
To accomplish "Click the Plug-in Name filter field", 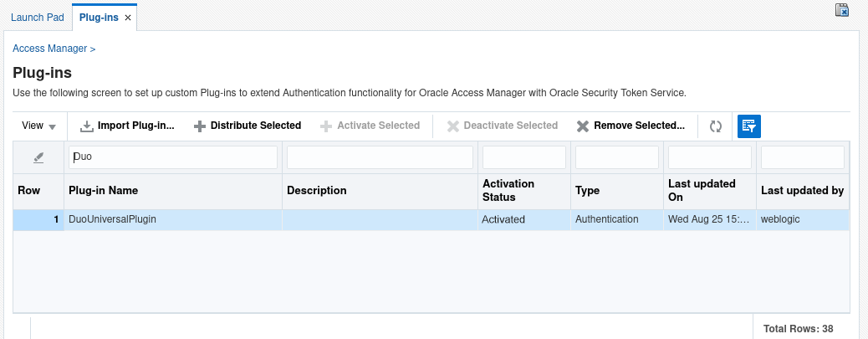I will click(173, 157).
